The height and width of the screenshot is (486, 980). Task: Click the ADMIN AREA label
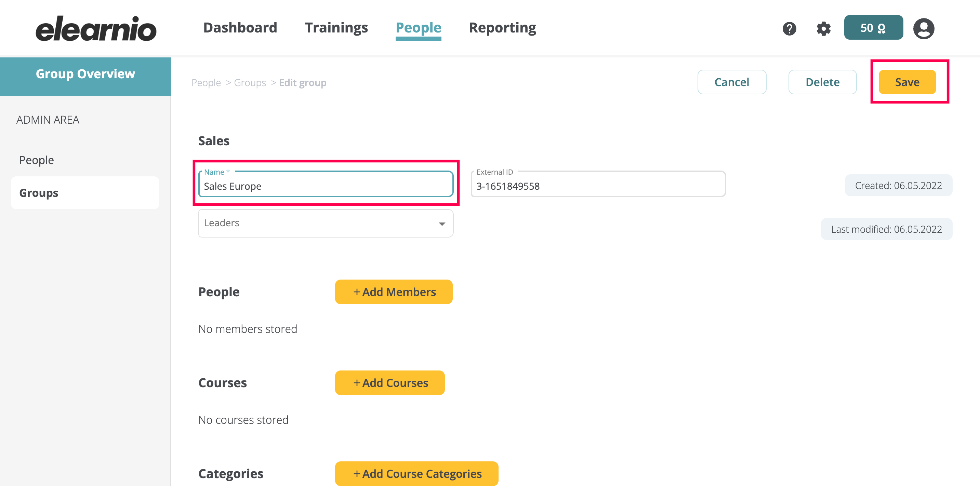tap(48, 120)
